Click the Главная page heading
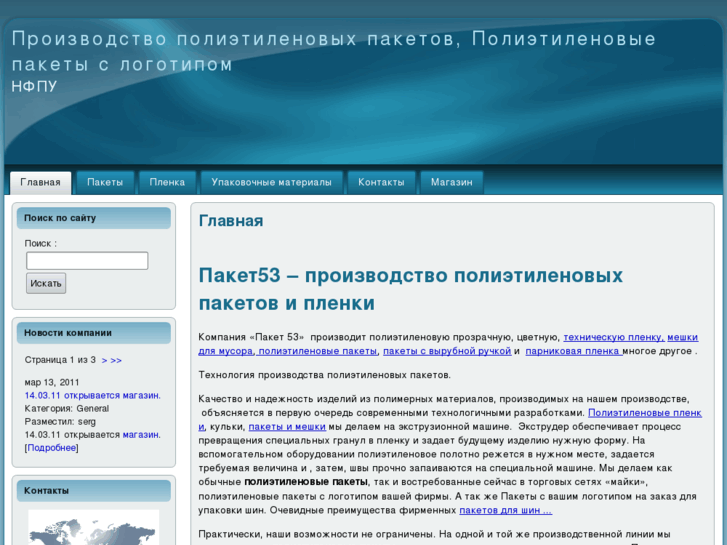This screenshot has width=727, height=545. [231, 221]
